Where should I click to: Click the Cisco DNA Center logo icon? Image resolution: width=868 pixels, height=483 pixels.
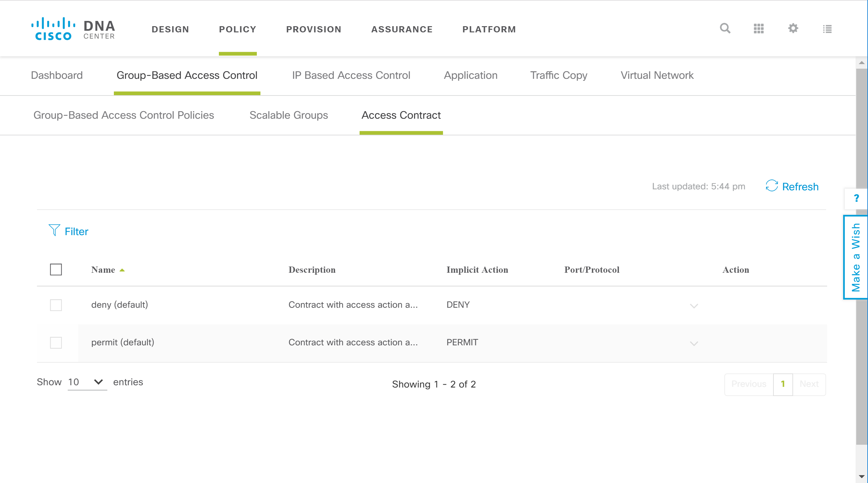point(53,28)
